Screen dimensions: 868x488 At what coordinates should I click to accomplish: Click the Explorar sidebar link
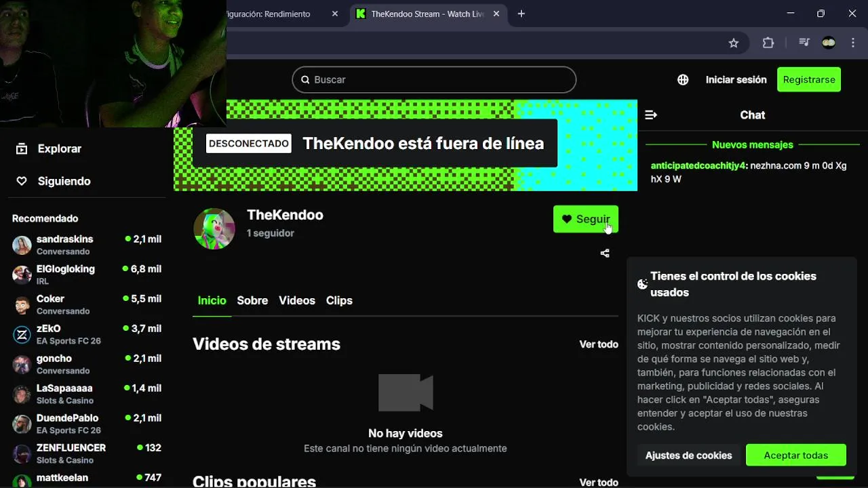[x=60, y=148]
